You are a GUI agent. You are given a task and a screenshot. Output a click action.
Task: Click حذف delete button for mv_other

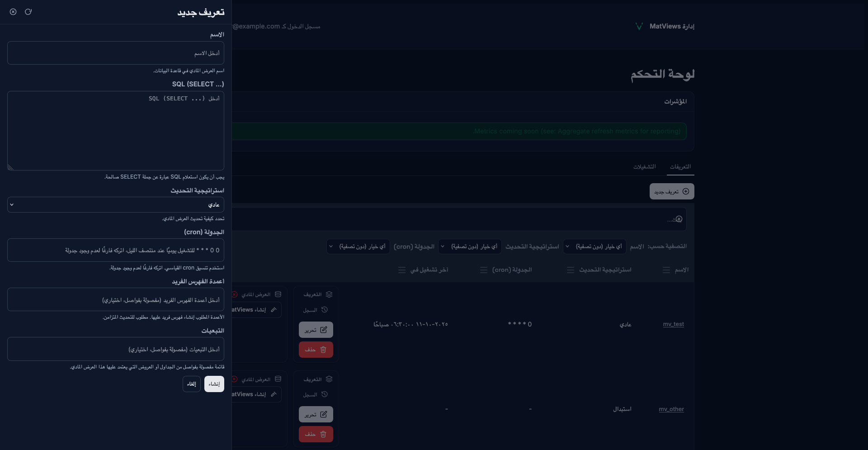pos(316,434)
